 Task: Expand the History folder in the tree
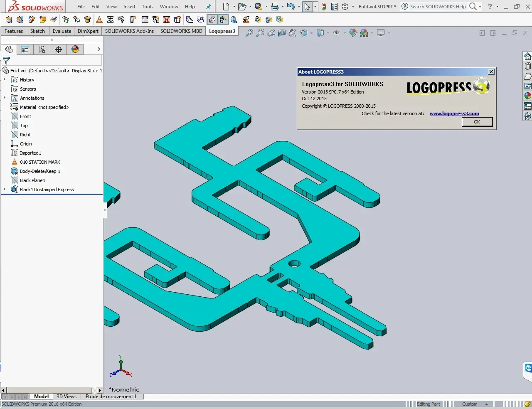(5, 80)
